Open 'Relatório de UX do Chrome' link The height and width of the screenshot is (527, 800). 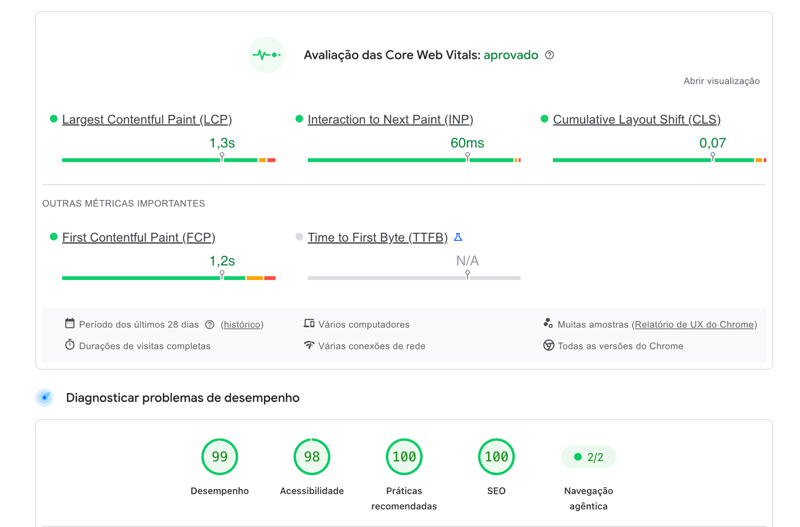click(x=694, y=324)
